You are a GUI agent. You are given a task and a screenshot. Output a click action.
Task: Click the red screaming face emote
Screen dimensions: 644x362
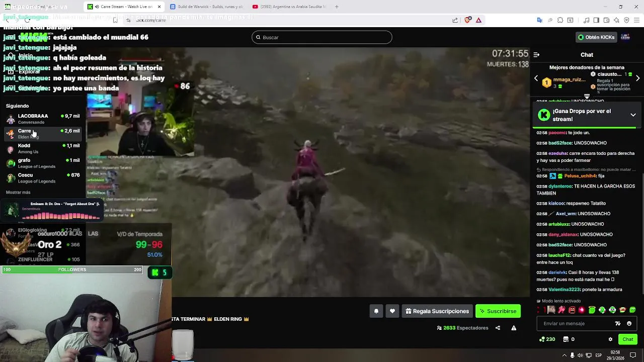[x=572, y=310]
